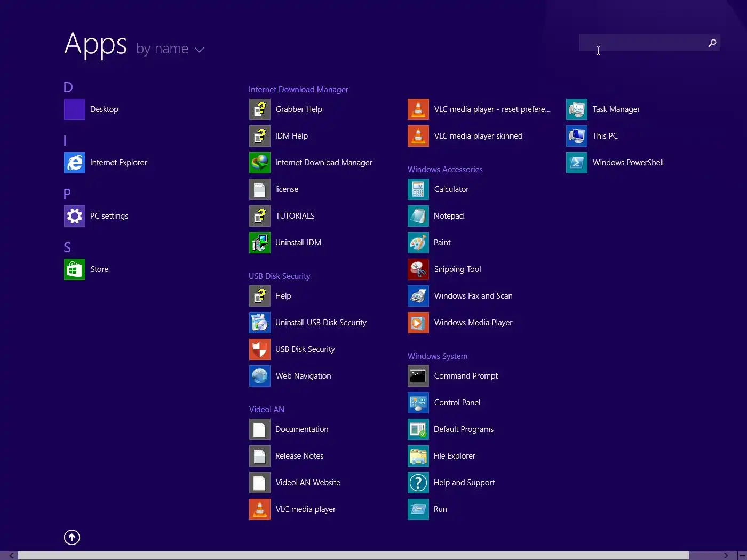Click the letter S group header

coord(67,247)
